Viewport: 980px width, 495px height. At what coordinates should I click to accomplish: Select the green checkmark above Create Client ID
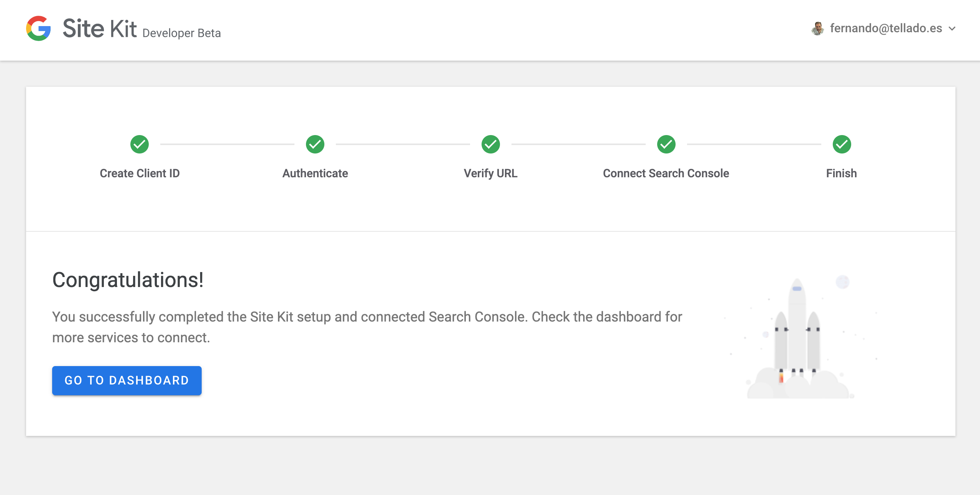[x=140, y=144]
